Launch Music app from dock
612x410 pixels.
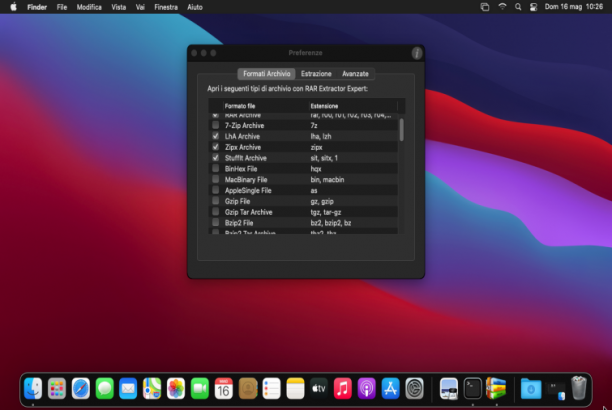pos(343,389)
